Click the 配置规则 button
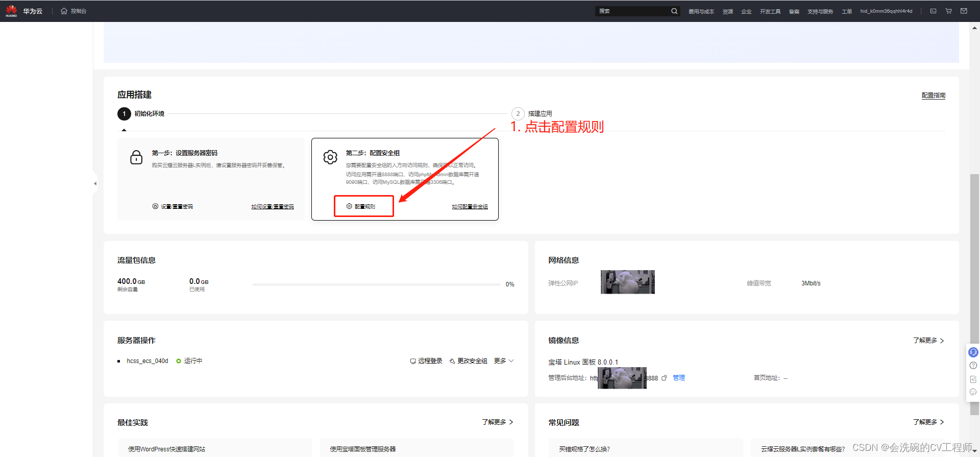Screen dimensions: 980x457 coord(364,206)
